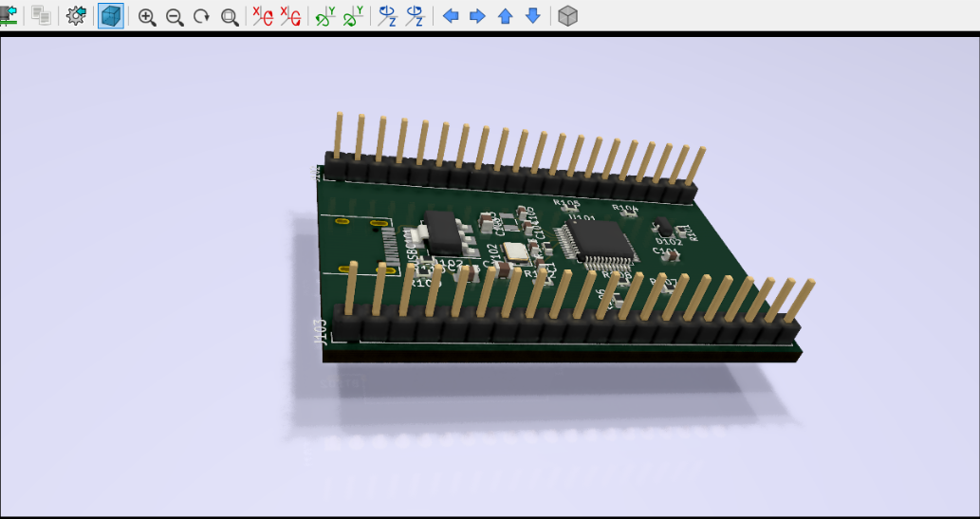Zoom in with magnifier plus icon

(x=147, y=17)
